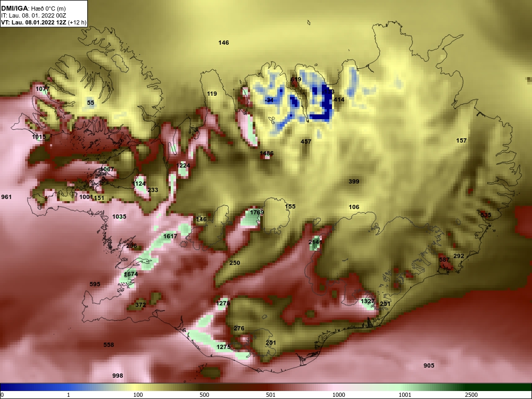Click the 619 height value

[296, 79]
